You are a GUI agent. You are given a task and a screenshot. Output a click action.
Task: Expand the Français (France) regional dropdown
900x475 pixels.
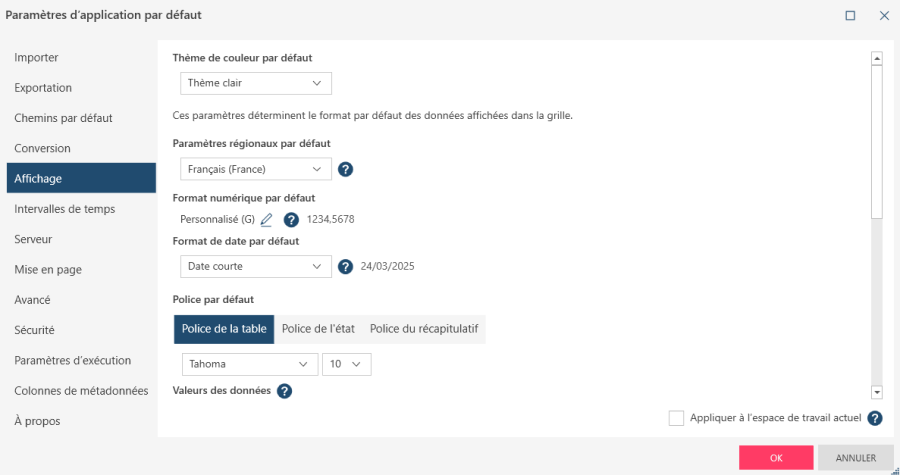(x=256, y=169)
